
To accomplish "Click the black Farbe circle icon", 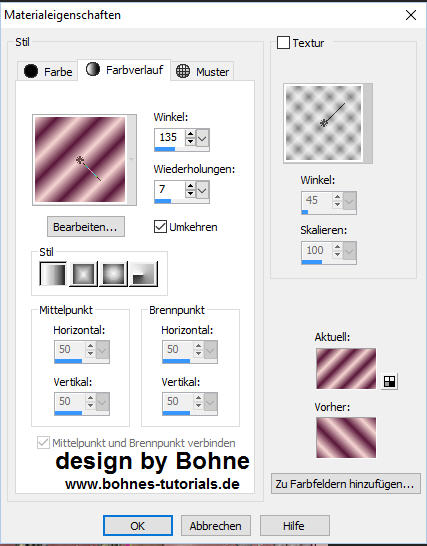I will coord(31,71).
